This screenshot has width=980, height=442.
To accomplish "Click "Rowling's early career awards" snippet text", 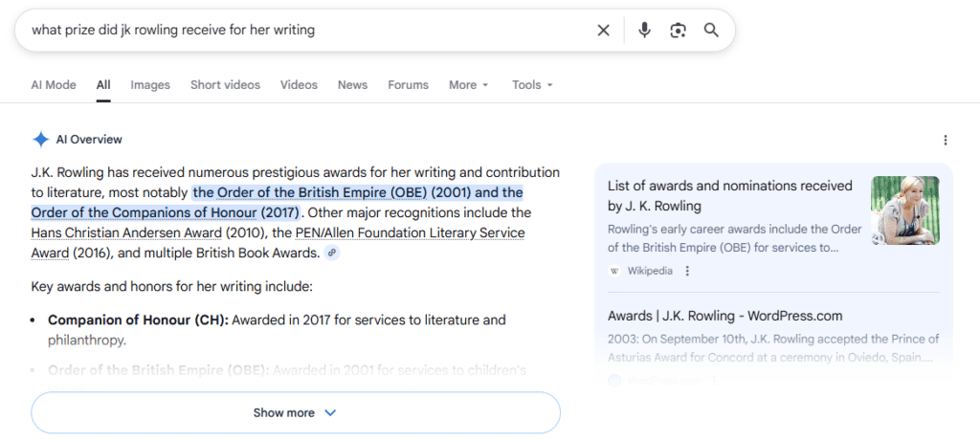I will pos(734,238).
